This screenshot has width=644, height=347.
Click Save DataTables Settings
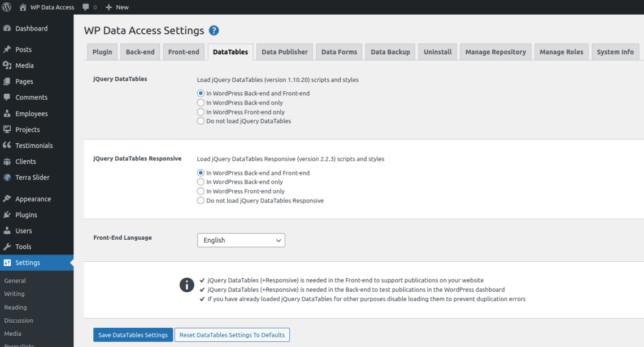[x=133, y=335]
